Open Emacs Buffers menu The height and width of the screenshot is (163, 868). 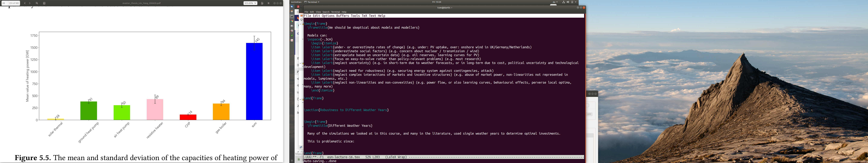343,16
